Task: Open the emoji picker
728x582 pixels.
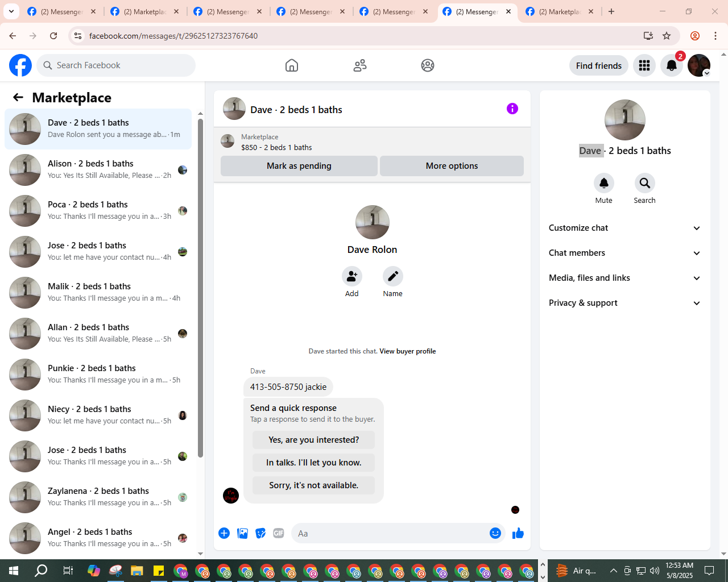Action: 495,533
